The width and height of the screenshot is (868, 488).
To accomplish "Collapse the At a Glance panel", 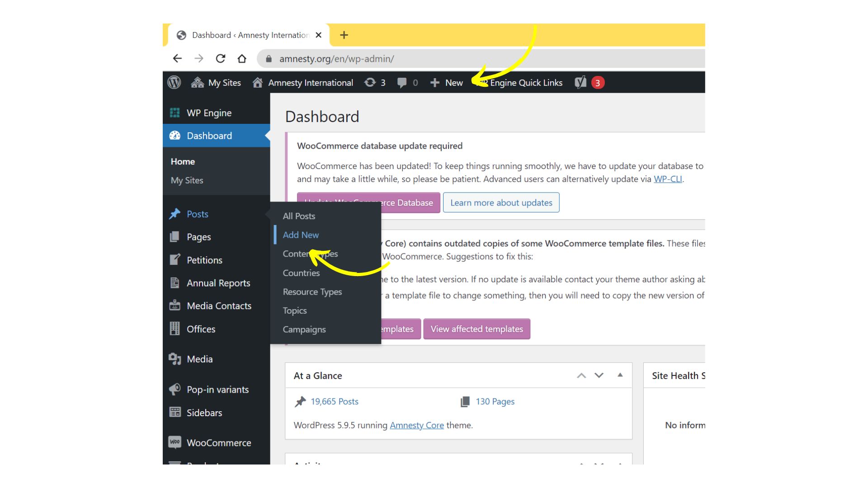I will (620, 375).
